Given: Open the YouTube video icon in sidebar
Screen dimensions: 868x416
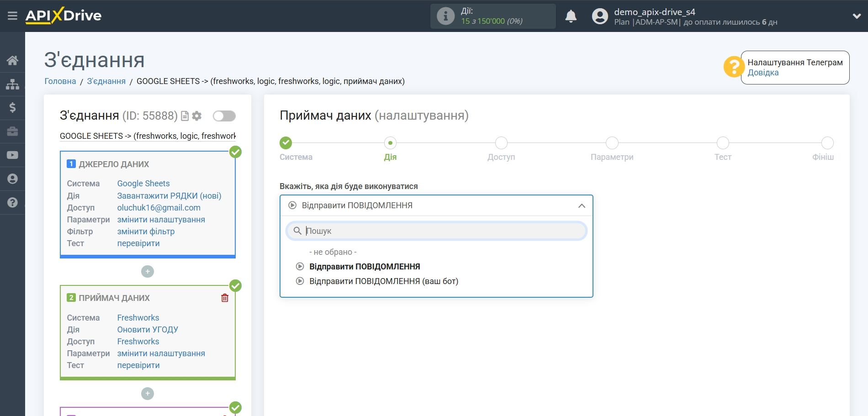Looking at the screenshot, I should pos(12,155).
